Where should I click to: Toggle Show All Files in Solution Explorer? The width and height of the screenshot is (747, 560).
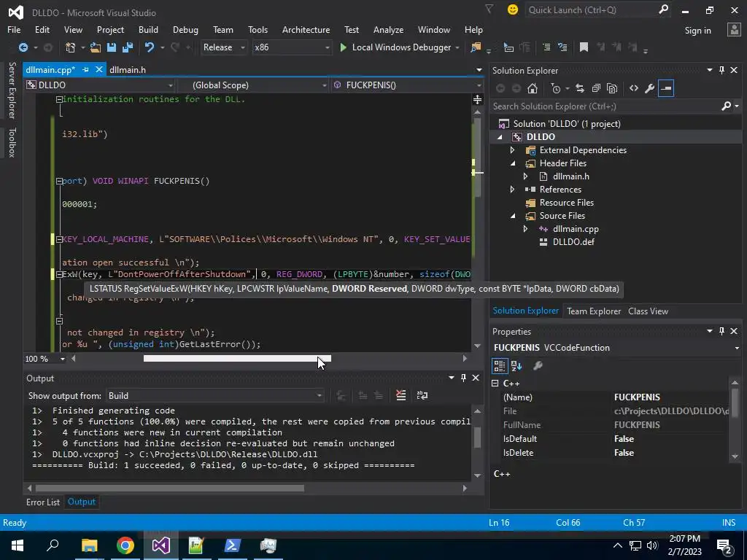pos(612,88)
